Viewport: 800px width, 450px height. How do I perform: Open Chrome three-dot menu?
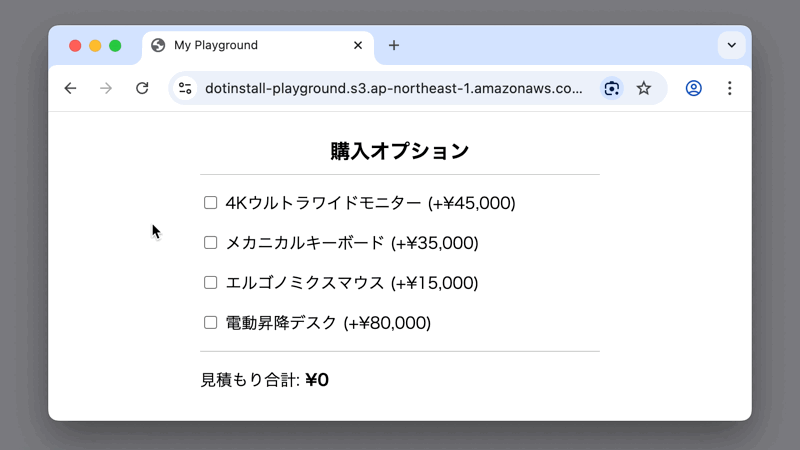click(x=729, y=88)
